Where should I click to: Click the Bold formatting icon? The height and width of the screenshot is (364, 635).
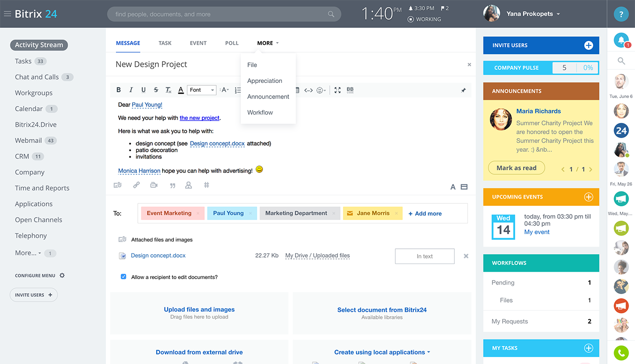(118, 90)
